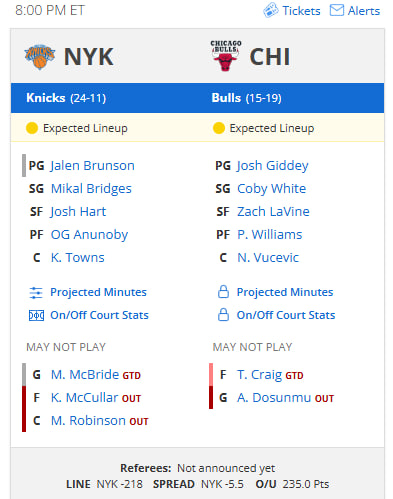
Task: Click Knicks Projected Minutes sliders icon
Action: coord(36,292)
